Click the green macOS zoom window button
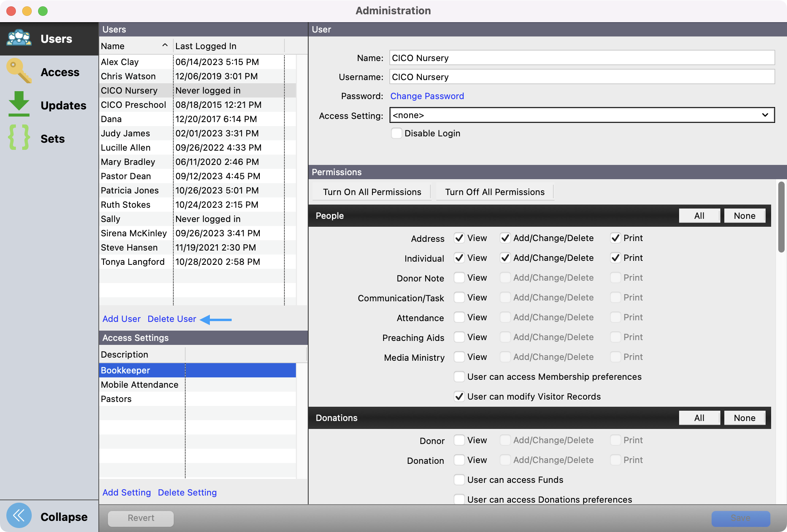787x532 pixels. click(x=43, y=11)
